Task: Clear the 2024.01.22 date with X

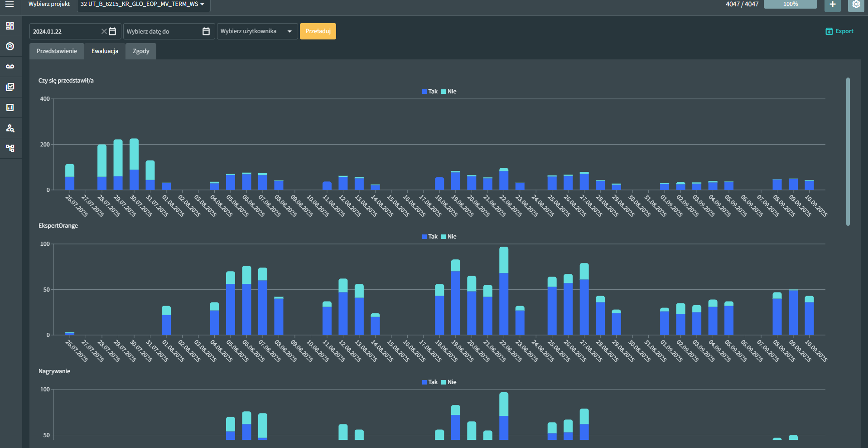Action: 104,31
